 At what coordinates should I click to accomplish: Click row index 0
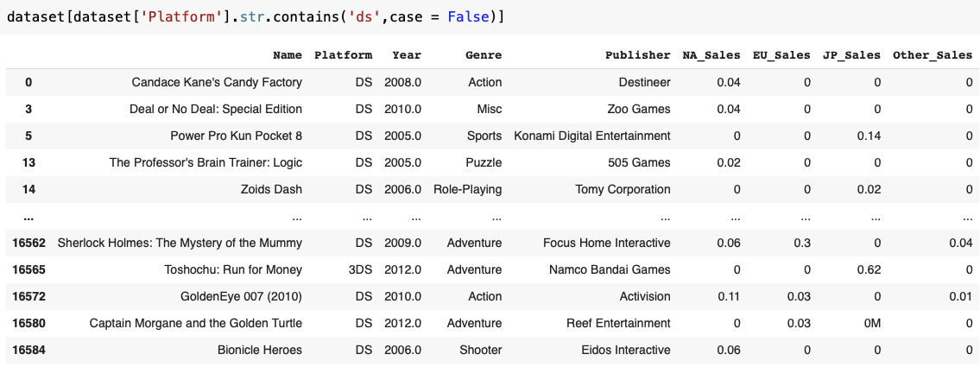[x=28, y=82]
